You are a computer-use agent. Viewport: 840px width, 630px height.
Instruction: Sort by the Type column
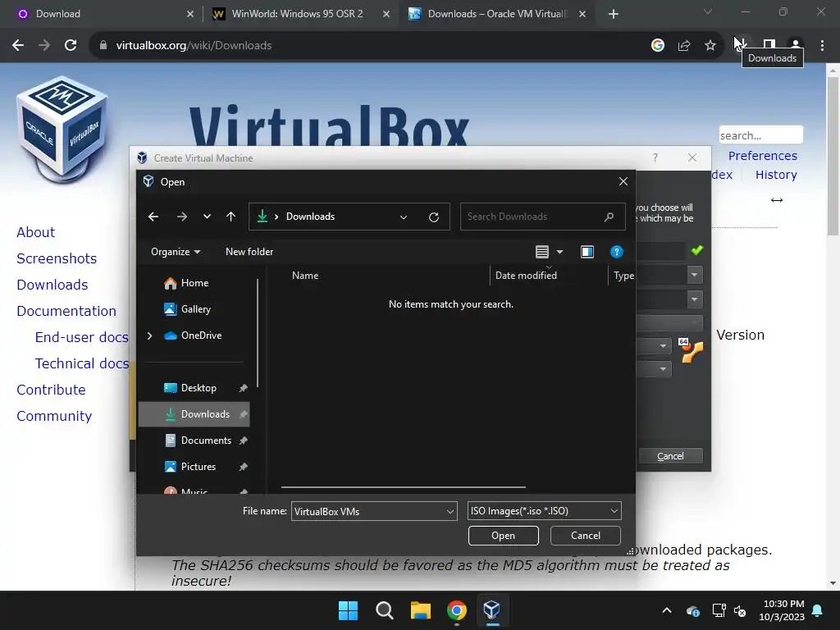coord(623,276)
